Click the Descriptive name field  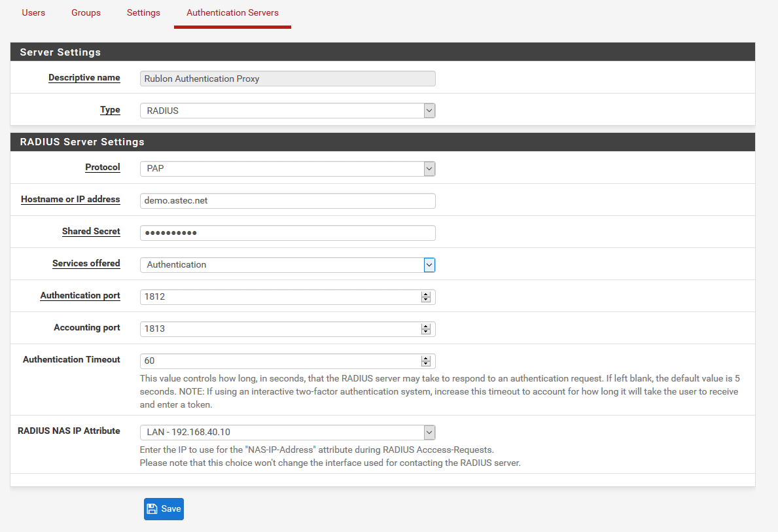click(x=288, y=79)
